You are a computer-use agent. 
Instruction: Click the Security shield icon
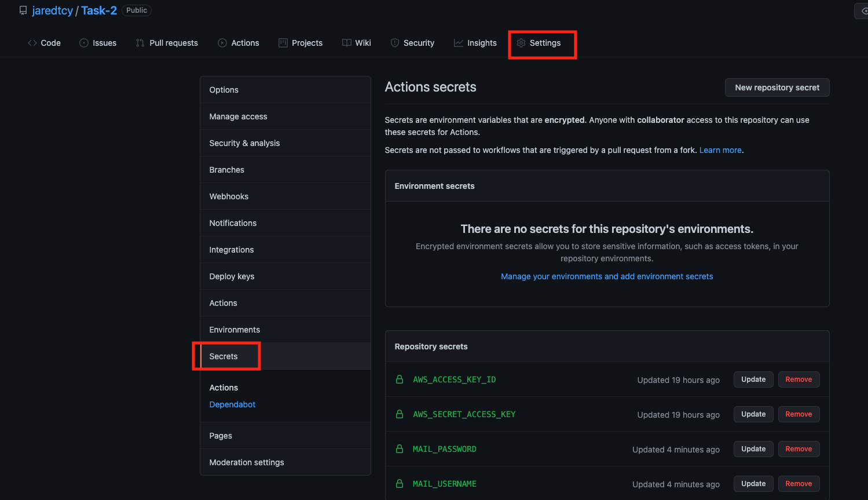(x=395, y=42)
